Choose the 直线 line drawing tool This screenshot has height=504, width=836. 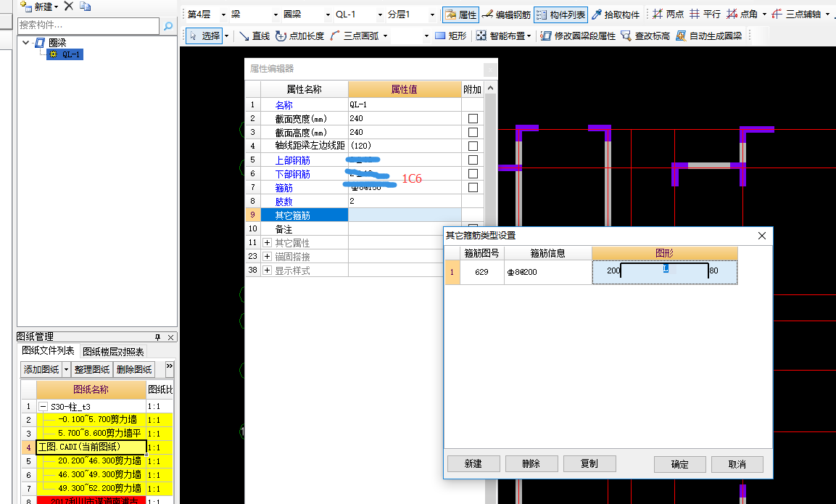tap(254, 36)
